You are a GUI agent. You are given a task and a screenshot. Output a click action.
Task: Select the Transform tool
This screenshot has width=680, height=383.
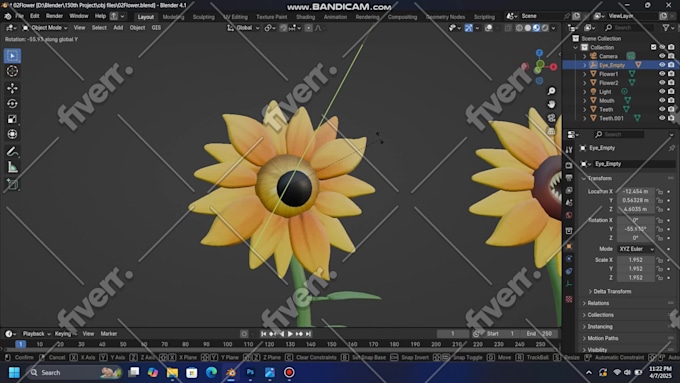click(12, 134)
